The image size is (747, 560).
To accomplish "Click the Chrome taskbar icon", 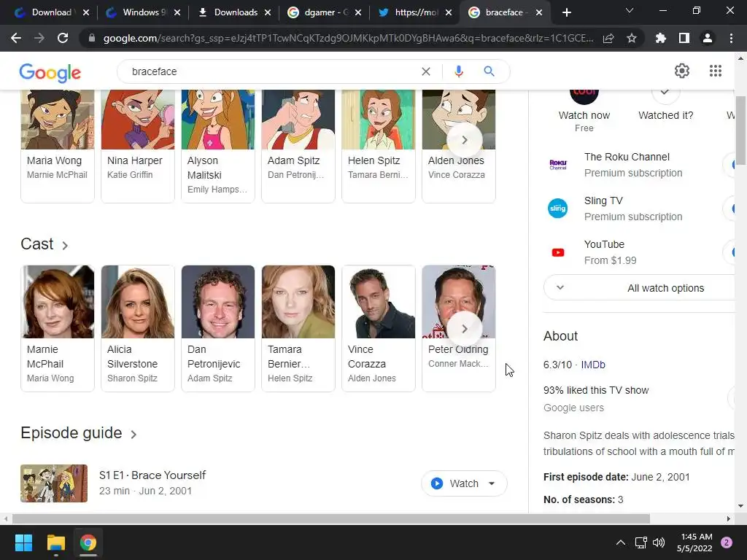I will pyautogui.click(x=88, y=542).
